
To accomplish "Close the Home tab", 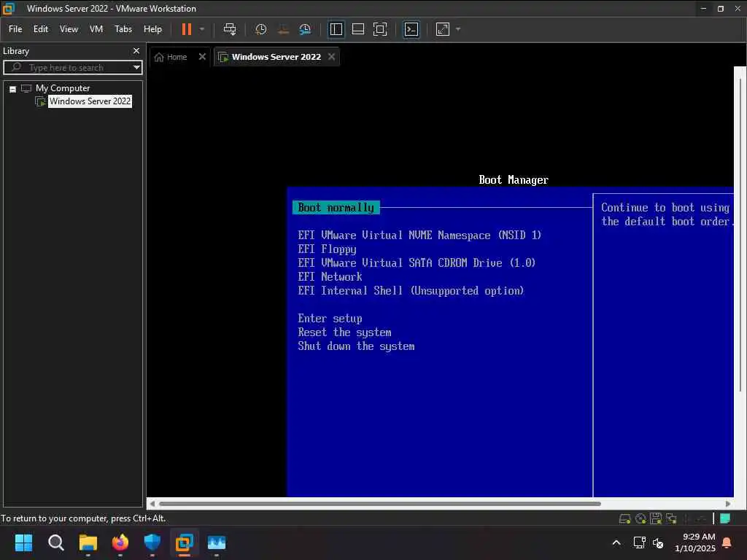I will point(202,57).
